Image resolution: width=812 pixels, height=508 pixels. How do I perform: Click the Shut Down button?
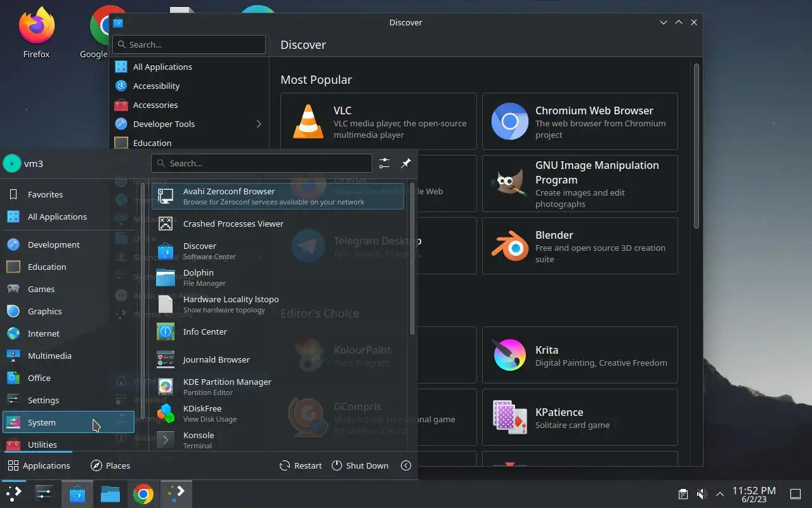360,465
